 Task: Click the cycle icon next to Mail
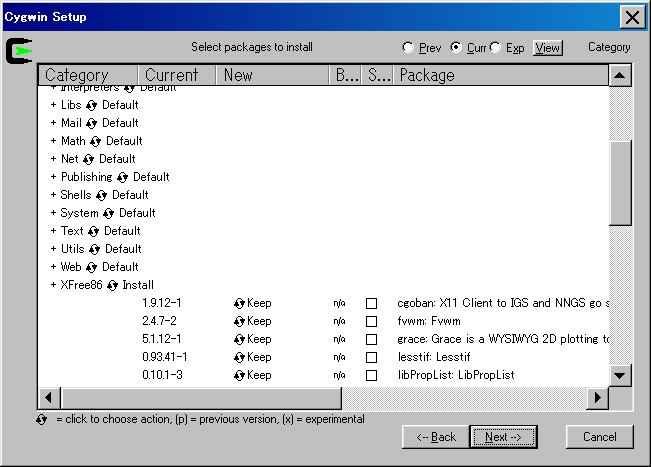pyautogui.click(x=91, y=124)
